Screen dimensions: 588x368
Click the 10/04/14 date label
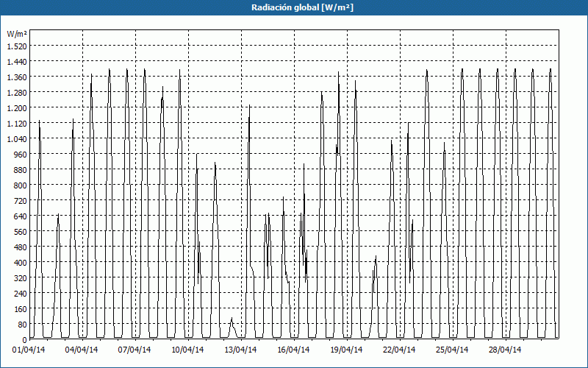(187, 350)
